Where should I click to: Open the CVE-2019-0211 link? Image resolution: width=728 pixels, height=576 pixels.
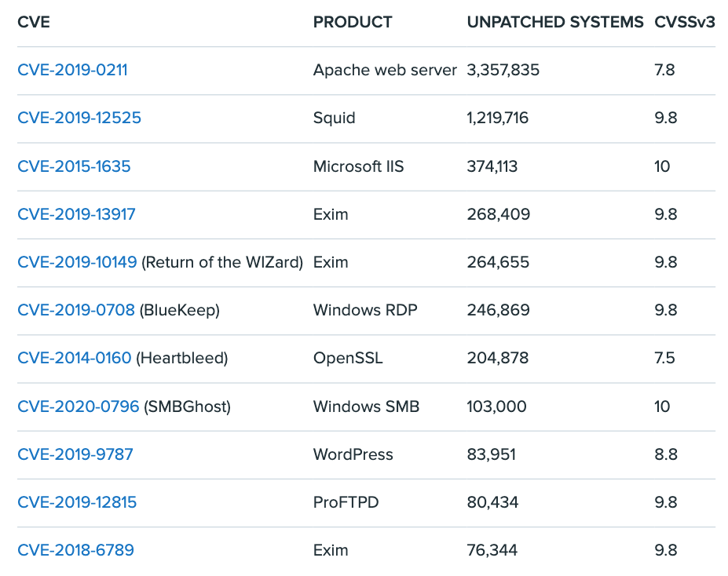(x=72, y=70)
